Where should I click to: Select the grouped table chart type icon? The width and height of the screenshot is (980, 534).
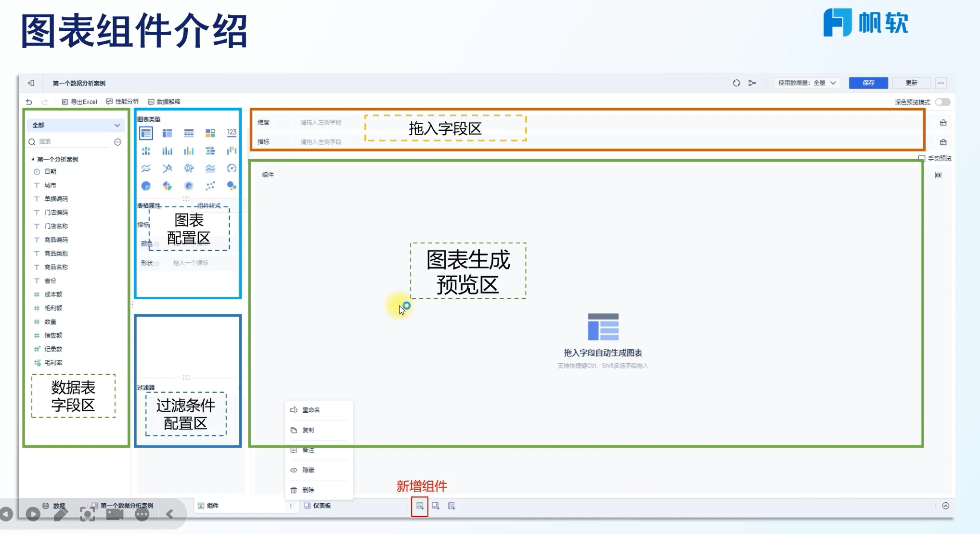click(146, 133)
